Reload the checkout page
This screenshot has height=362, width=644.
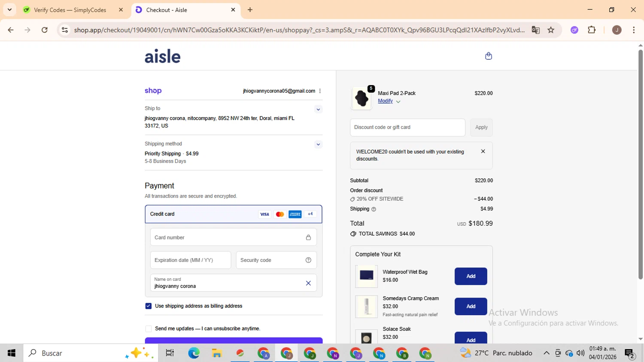click(x=45, y=30)
